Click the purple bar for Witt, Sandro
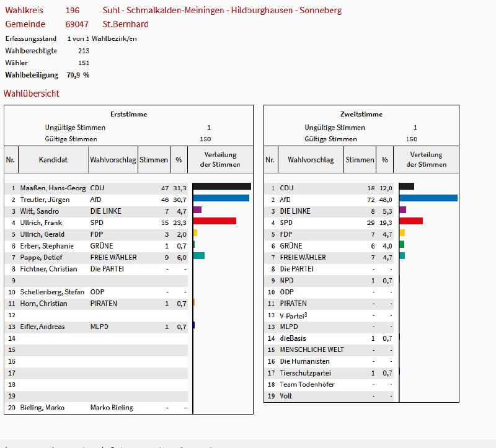 [197, 209]
